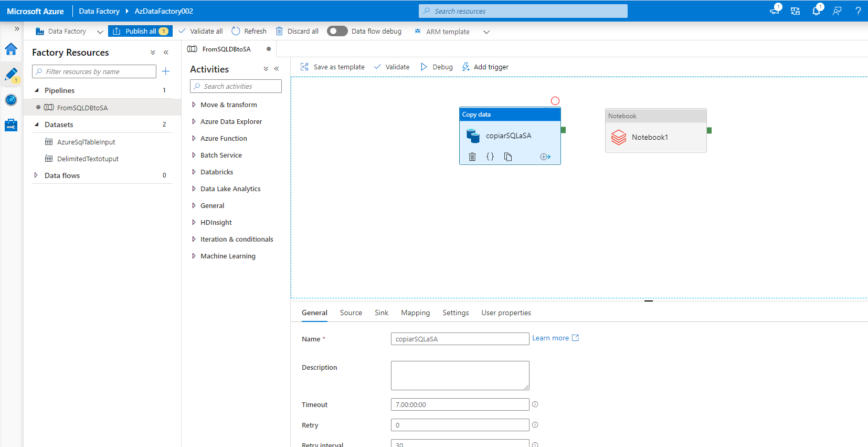Expand the Data flows tree section

click(36, 175)
